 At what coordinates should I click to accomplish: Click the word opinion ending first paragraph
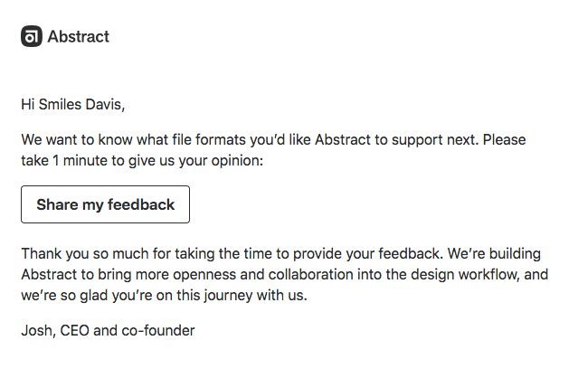point(235,160)
